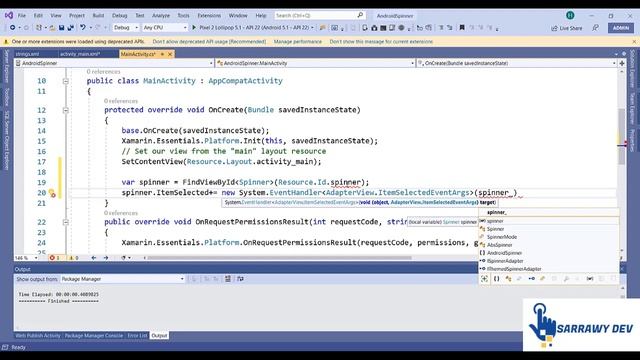Open the Debug configuration dropdown
The height and width of the screenshot is (360, 640).
coord(126,28)
